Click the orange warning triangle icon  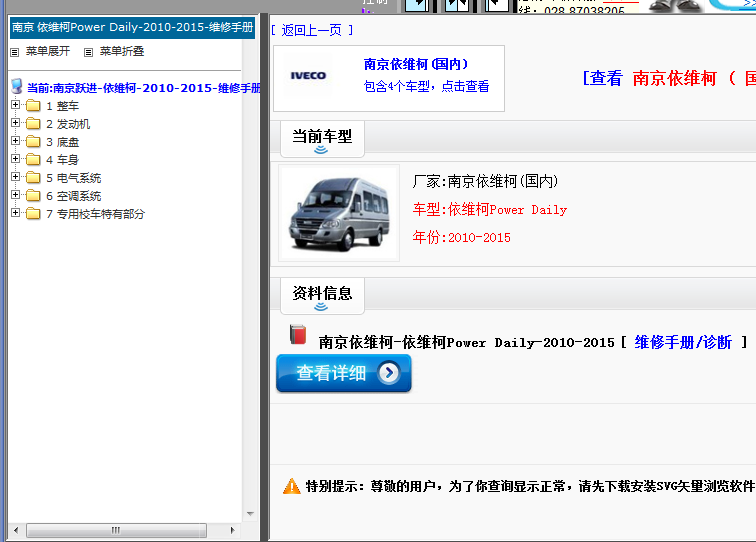click(x=292, y=486)
